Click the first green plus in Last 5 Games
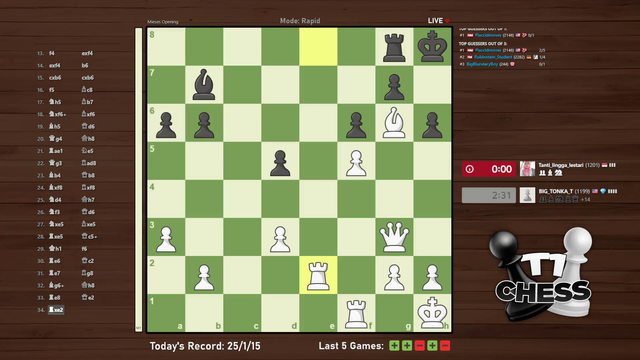This screenshot has width=640, height=360. (394, 346)
